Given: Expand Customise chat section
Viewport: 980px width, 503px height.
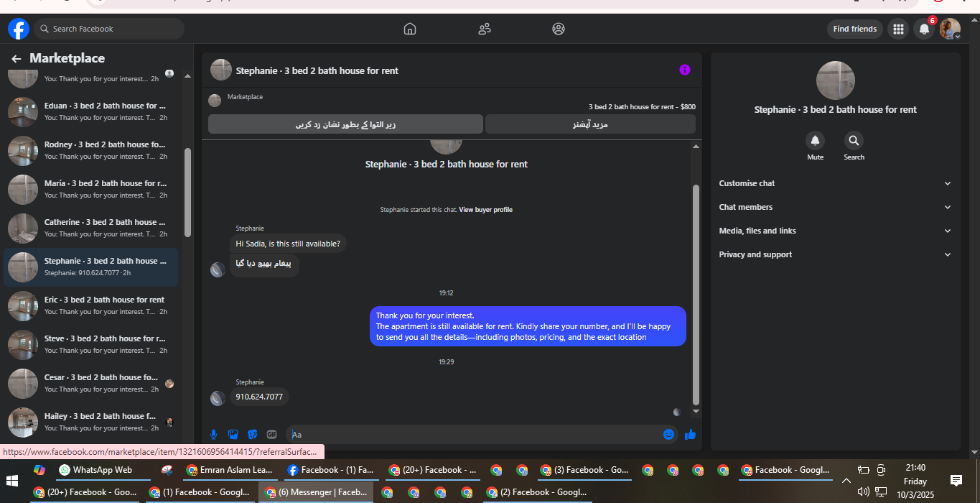Looking at the screenshot, I should pos(836,183).
